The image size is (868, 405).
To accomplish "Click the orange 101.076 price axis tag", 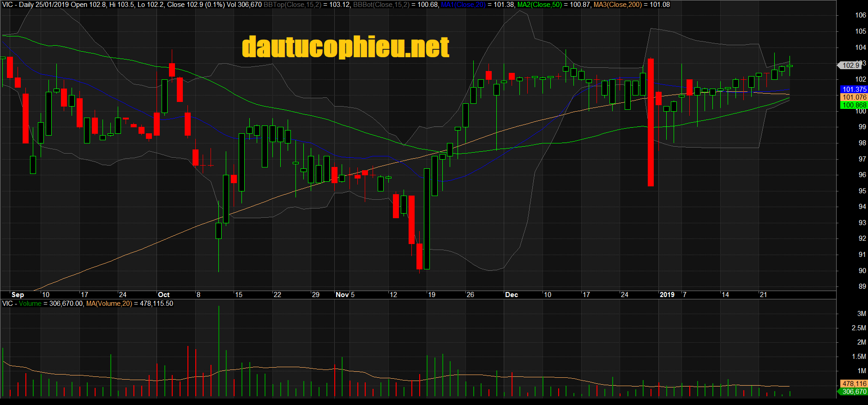I will pyautogui.click(x=854, y=97).
